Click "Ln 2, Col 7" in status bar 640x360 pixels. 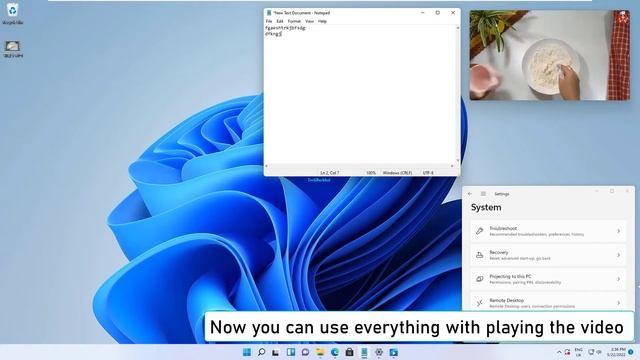[x=329, y=173]
